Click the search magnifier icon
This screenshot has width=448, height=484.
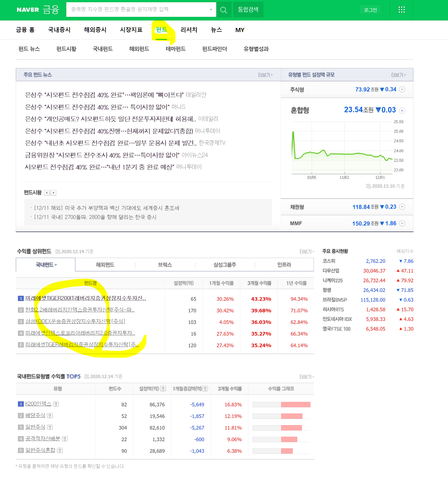coord(223,10)
